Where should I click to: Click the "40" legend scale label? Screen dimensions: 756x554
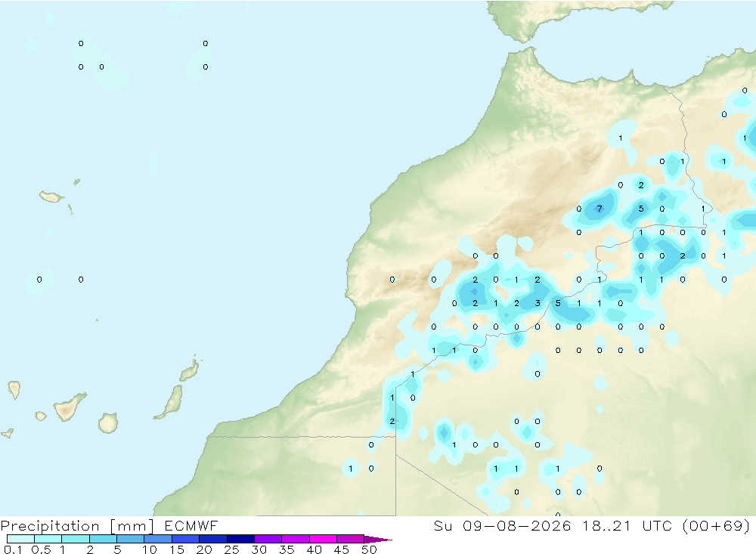point(314,549)
